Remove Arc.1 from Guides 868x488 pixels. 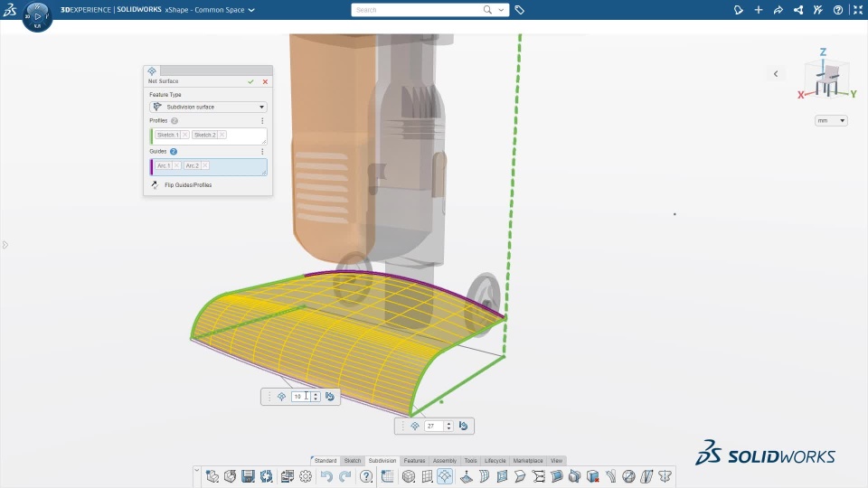[176, 165]
